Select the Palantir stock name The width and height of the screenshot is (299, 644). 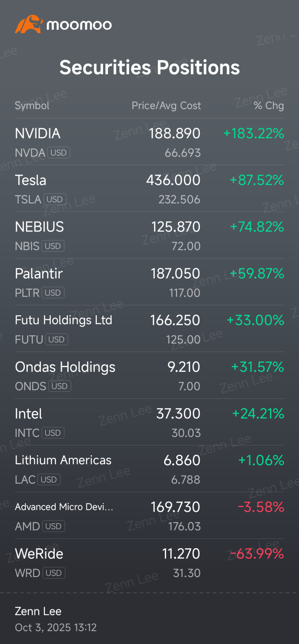click(39, 274)
